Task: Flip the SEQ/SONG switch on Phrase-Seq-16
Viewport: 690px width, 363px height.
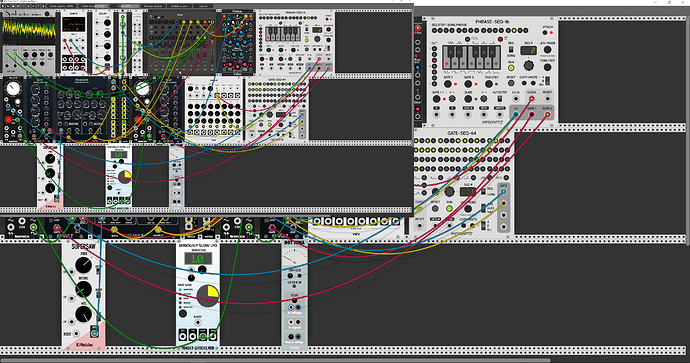Action: point(511,49)
